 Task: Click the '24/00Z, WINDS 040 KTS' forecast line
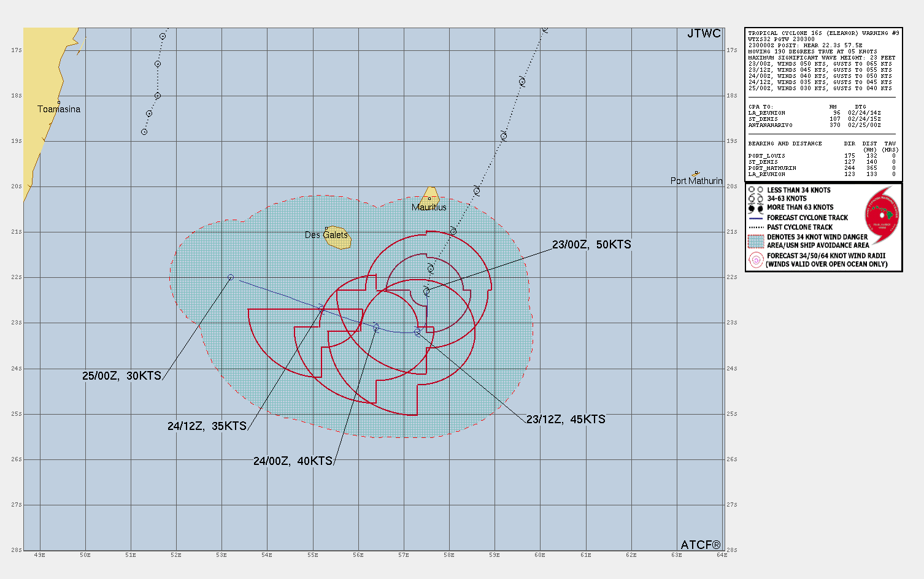pyautogui.click(x=820, y=76)
